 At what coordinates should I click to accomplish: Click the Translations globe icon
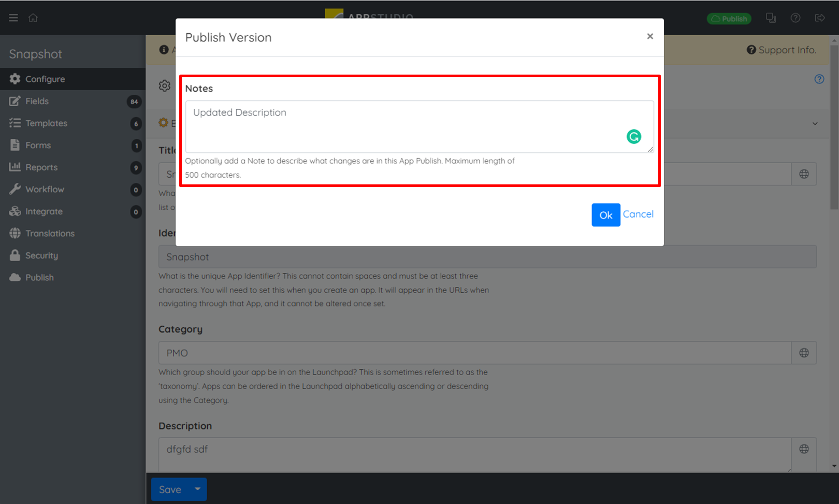pos(15,233)
